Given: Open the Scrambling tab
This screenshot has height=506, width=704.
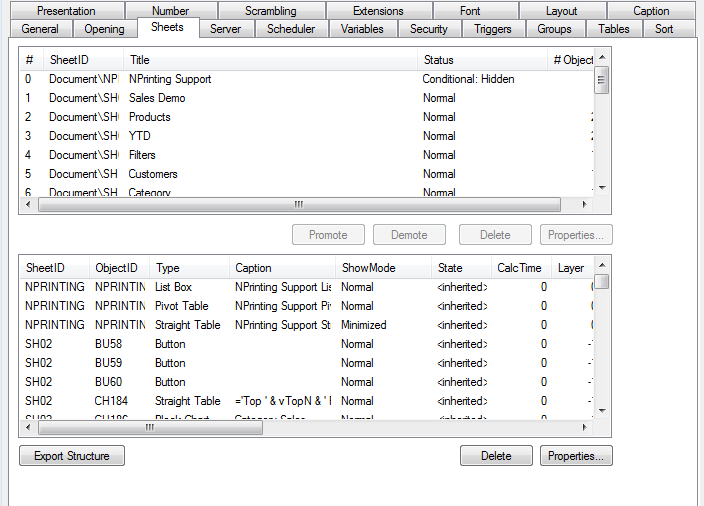Looking at the screenshot, I should 271,11.
